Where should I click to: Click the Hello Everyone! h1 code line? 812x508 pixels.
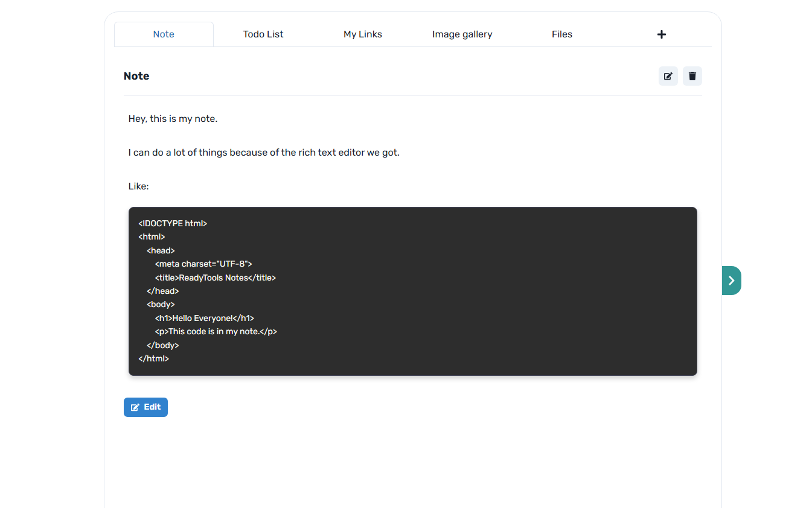205,319
